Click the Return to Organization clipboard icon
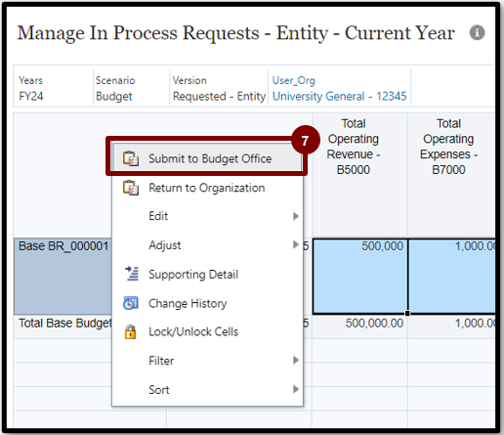504x435 pixels. [x=131, y=188]
